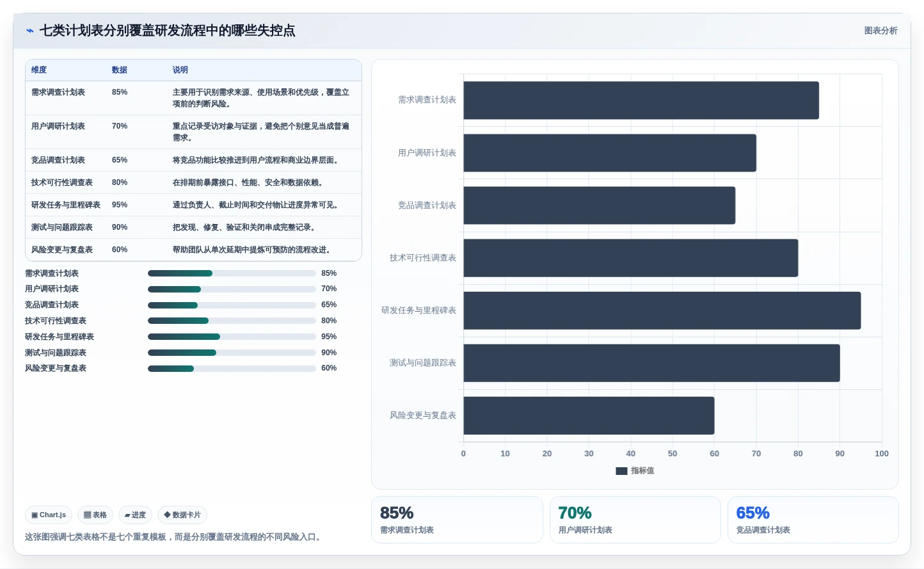Image resolution: width=924 pixels, height=569 pixels.
Task: Click the 60% value in the table
Action: pyautogui.click(x=120, y=250)
